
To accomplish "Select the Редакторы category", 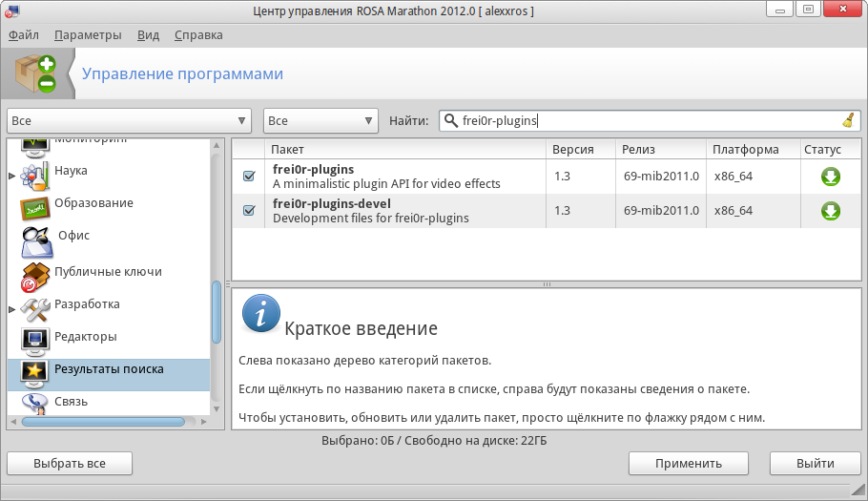I will tap(85, 337).
